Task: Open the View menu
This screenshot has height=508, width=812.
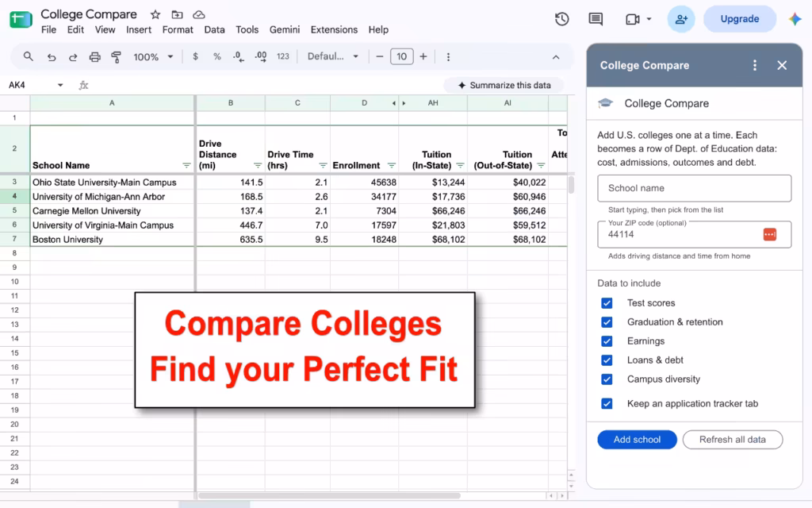Action: (105, 29)
